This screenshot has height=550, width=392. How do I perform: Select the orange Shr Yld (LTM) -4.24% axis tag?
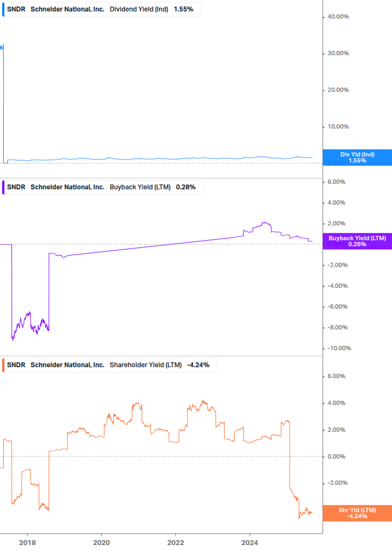(358, 513)
